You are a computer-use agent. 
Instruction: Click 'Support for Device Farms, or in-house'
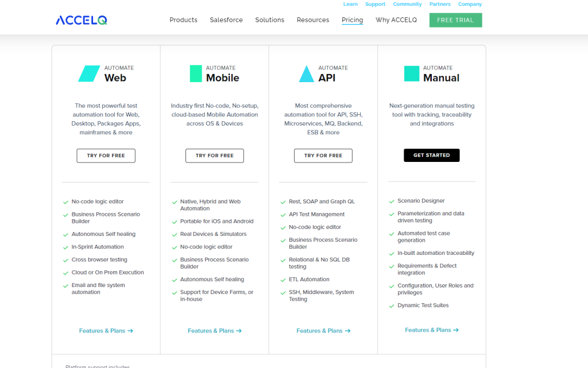point(216,296)
